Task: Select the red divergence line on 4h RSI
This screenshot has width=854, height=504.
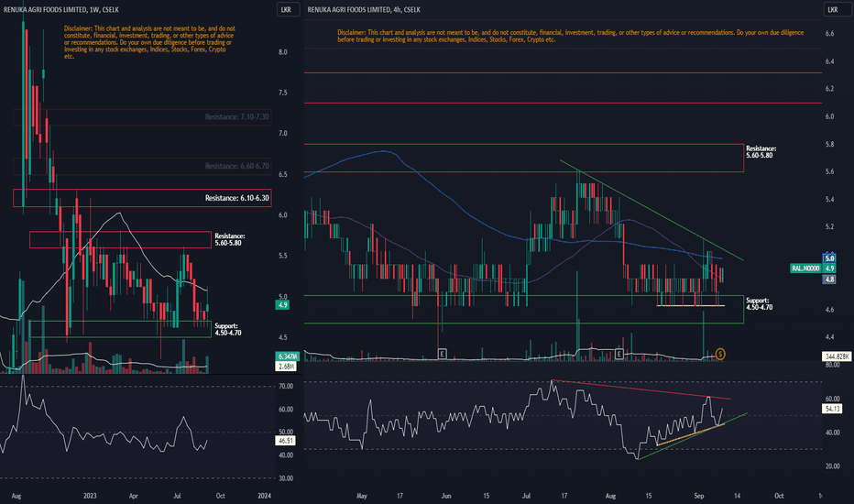Action: click(x=640, y=389)
